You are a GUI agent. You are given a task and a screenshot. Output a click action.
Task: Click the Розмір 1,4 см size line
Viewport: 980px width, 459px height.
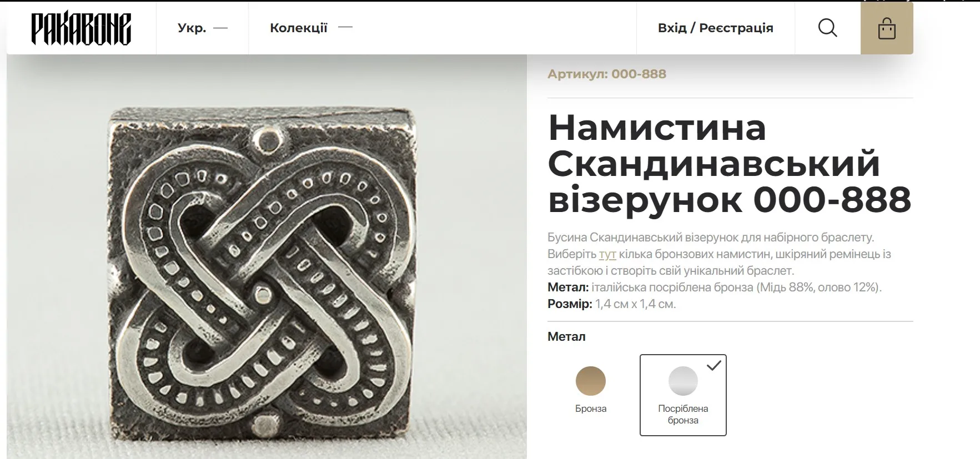611,304
